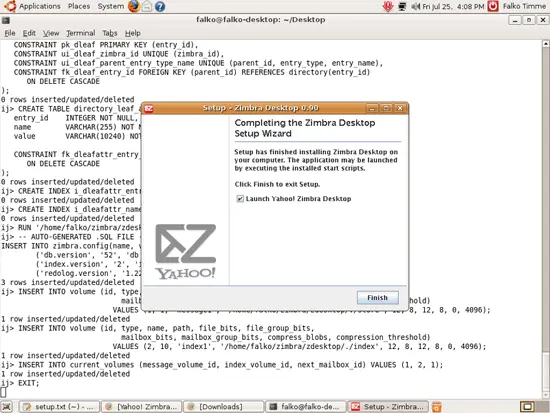This screenshot has width=550, height=413.
Task: Open Falko Timme user switcher
Action: [x=524, y=6]
